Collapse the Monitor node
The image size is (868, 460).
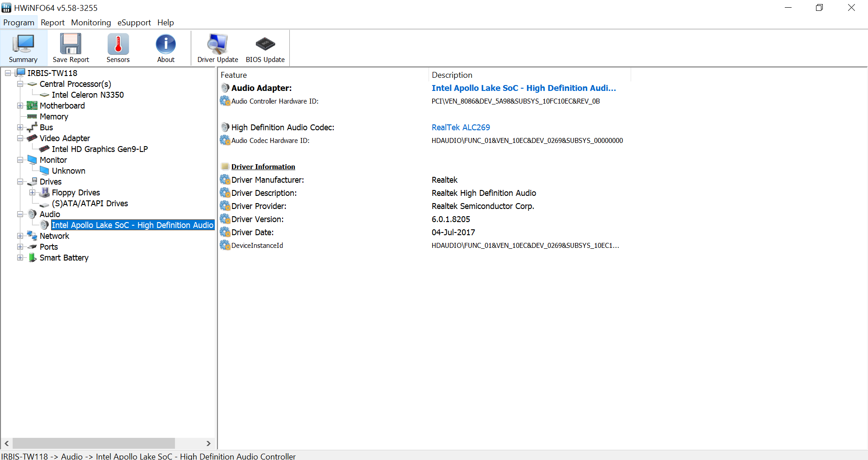click(20, 160)
